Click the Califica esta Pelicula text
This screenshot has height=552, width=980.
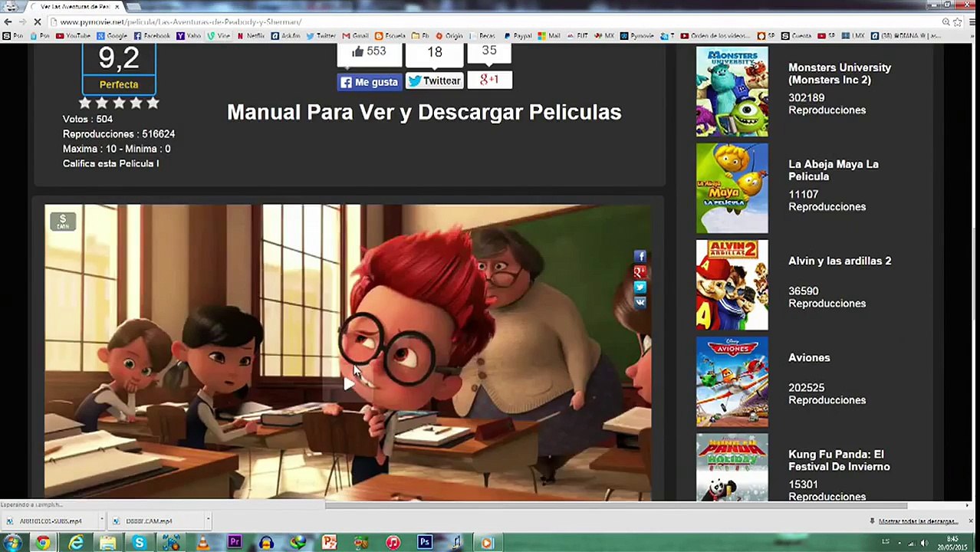coord(110,163)
